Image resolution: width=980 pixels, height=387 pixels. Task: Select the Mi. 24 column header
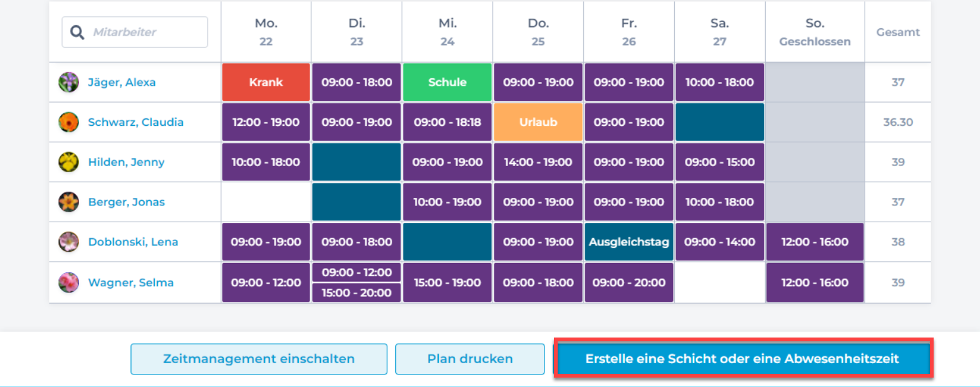click(447, 32)
